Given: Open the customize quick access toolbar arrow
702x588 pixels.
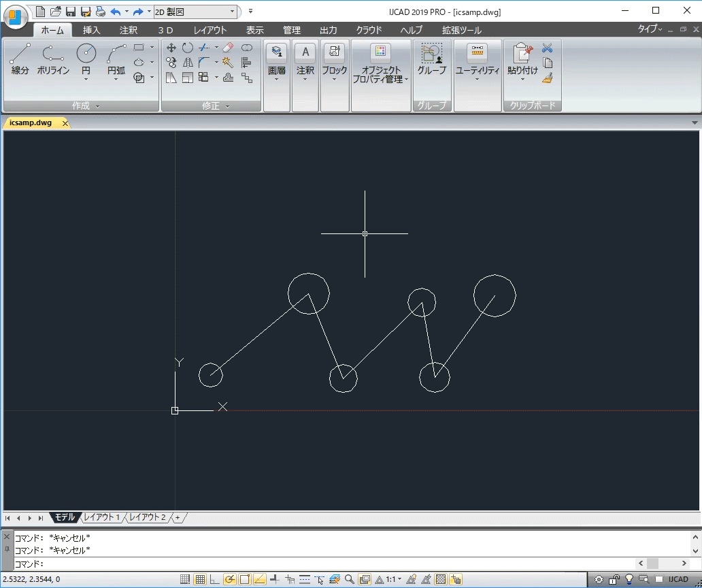Looking at the screenshot, I should [251, 12].
